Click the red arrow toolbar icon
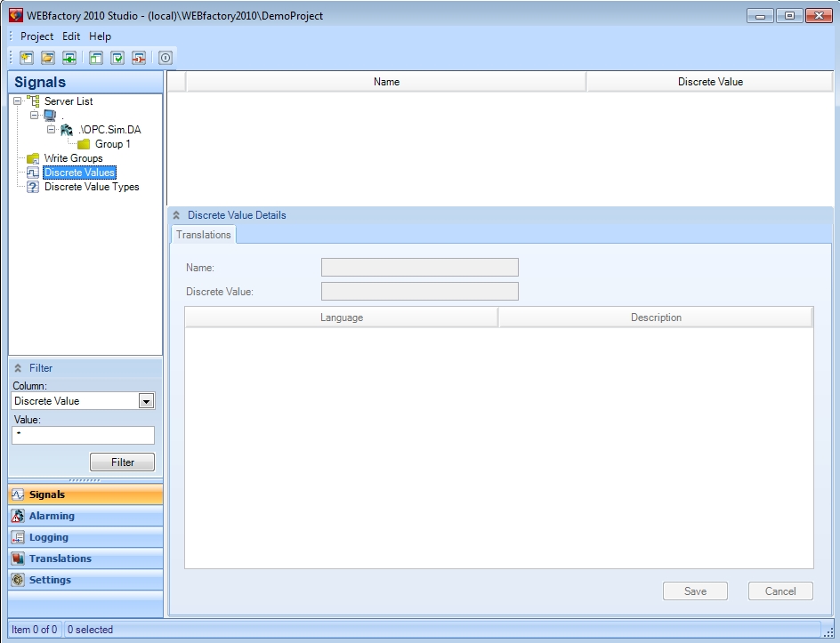Screen dimensions: 840x643 tap(139, 59)
